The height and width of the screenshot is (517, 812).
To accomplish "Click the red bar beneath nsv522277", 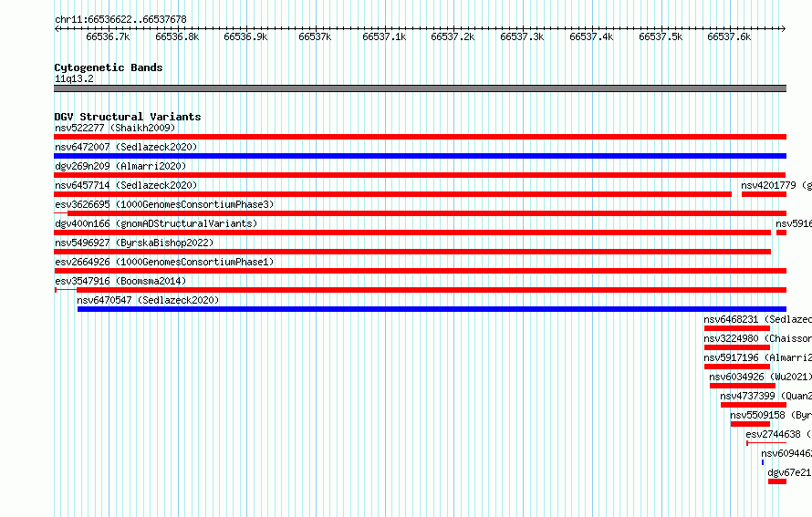I will tap(420, 137).
